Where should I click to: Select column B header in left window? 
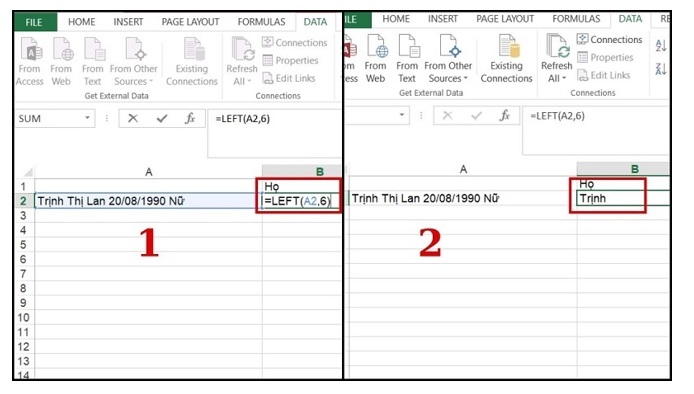[301, 172]
